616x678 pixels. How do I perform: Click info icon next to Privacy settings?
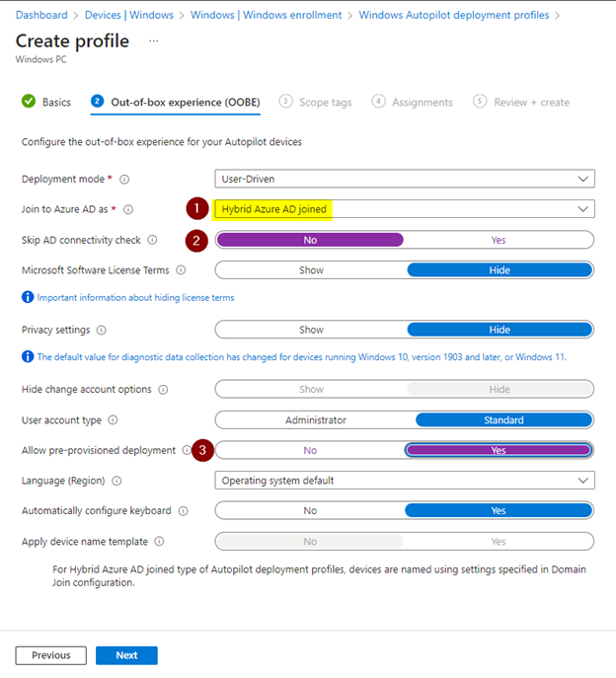(103, 330)
